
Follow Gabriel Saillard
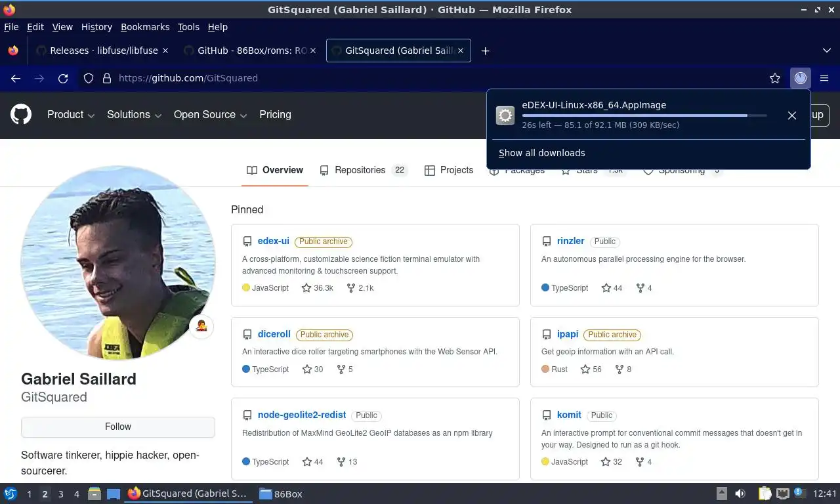(118, 427)
